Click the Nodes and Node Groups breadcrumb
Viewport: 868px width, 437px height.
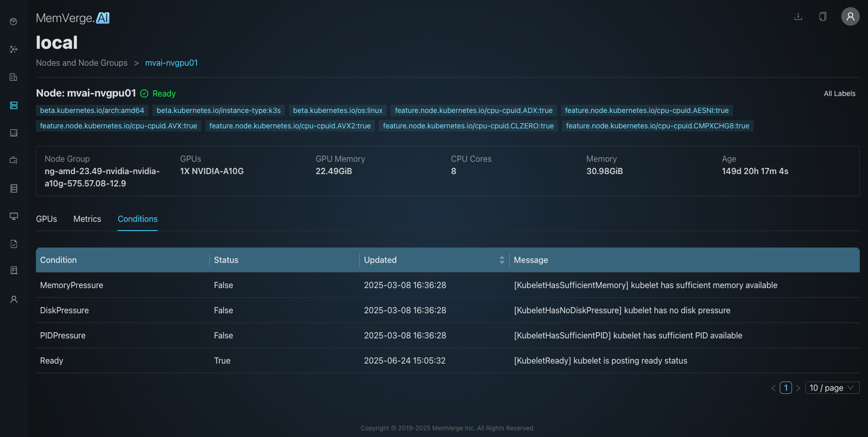82,63
